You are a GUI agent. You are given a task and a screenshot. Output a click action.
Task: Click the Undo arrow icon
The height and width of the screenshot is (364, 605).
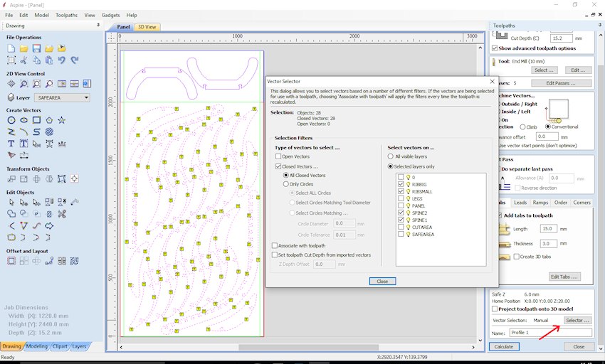tap(61, 60)
